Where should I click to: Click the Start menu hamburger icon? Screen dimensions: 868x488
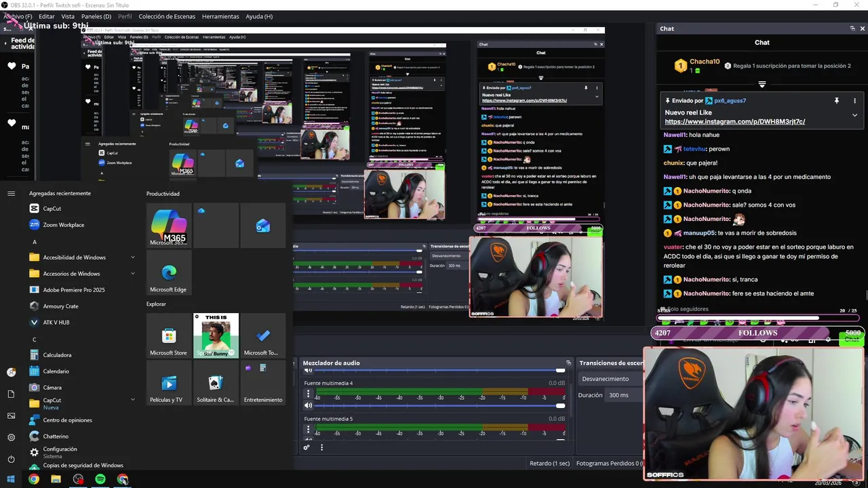click(x=11, y=193)
